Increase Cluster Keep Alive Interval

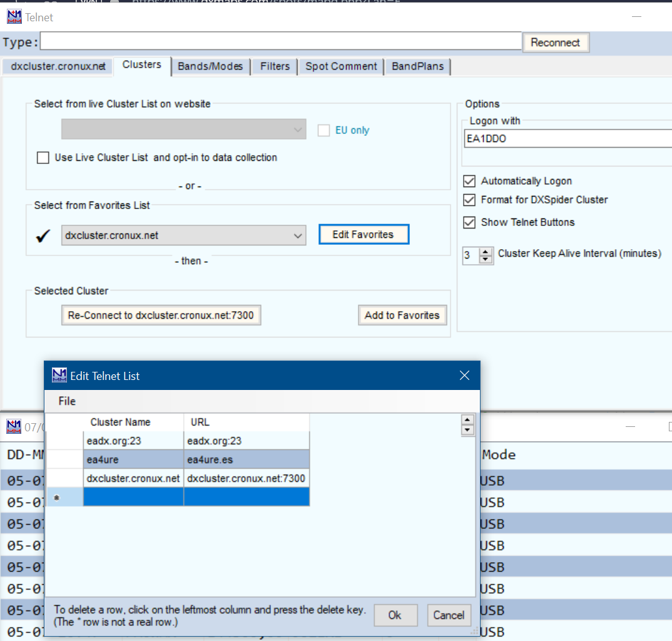(486, 251)
